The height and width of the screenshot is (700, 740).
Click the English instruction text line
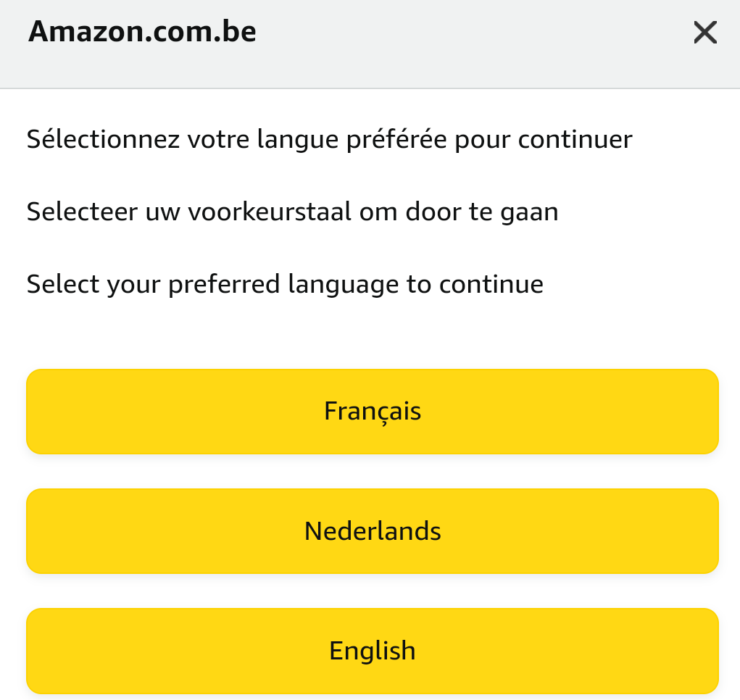pos(285,283)
